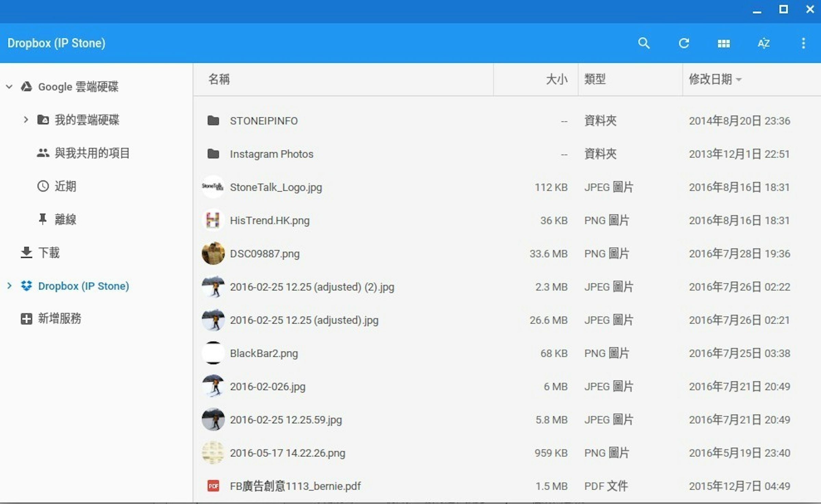Switch to thumbnail grid view
Image resolution: width=821 pixels, height=504 pixels.
724,43
